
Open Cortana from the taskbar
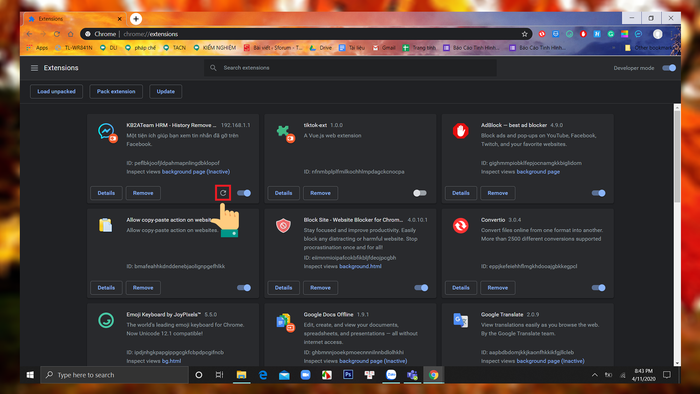[199, 375]
